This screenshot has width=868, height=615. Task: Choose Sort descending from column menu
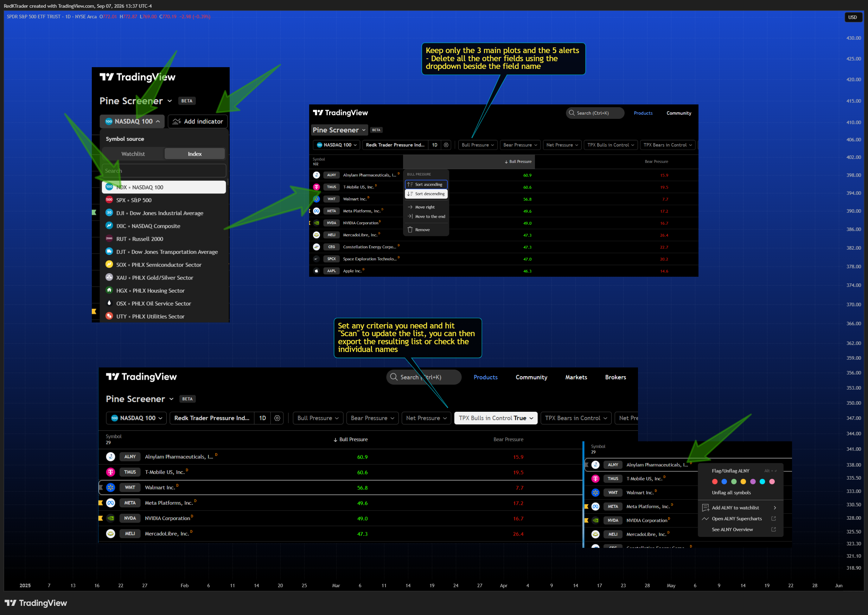[426, 194]
